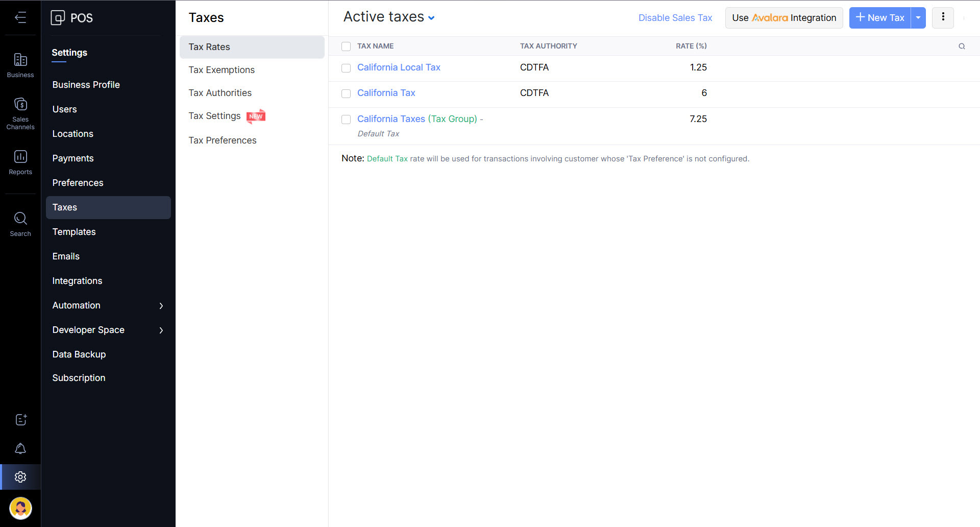Collapse the sidebar using the back arrow icon
This screenshot has width=980, height=527.
point(20,18)
